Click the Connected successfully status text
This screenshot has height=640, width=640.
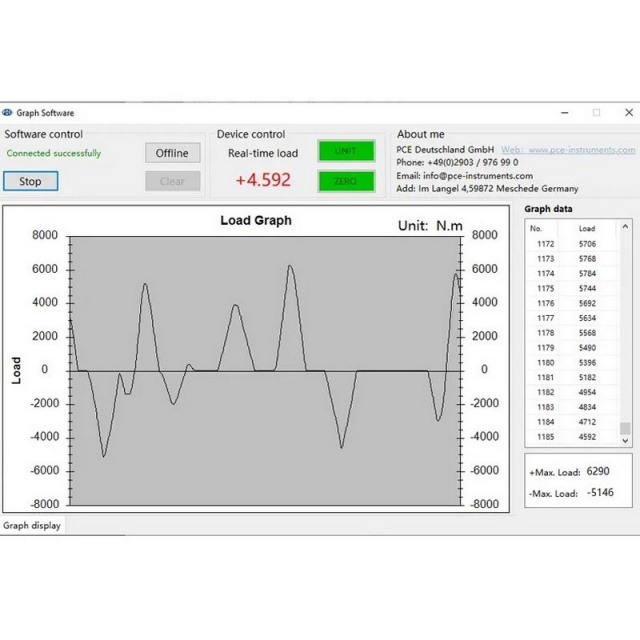click(x=53, y=153)
